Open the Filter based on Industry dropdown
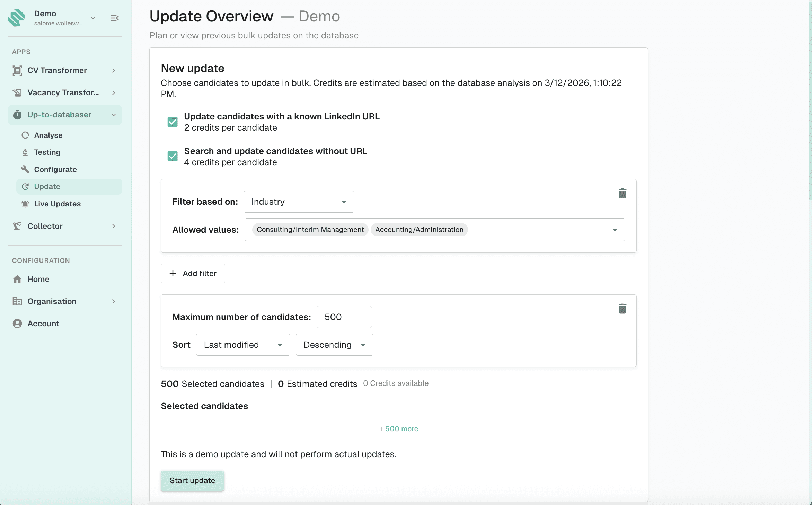 (299, 202)
